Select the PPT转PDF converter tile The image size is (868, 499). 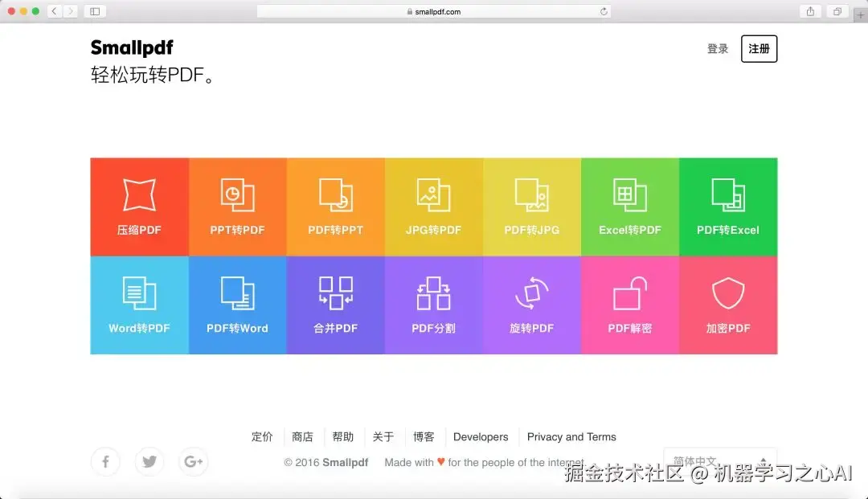(x=237, y=207)
